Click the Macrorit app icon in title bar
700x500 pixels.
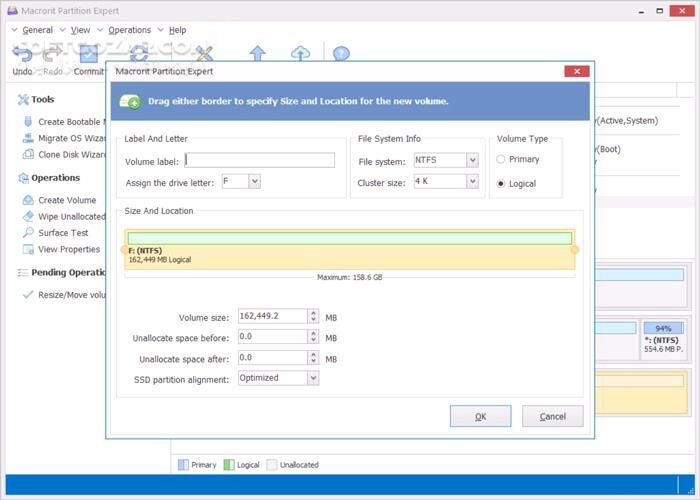(x=12, y=10)
